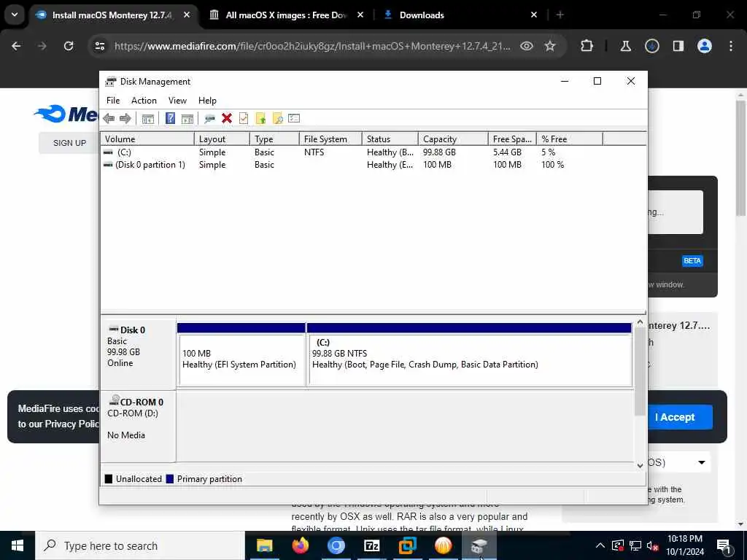Screen dimensions: 747x560
Task: Select the (Disk 0 partition 1) volume row
Action: coord(373,165)
